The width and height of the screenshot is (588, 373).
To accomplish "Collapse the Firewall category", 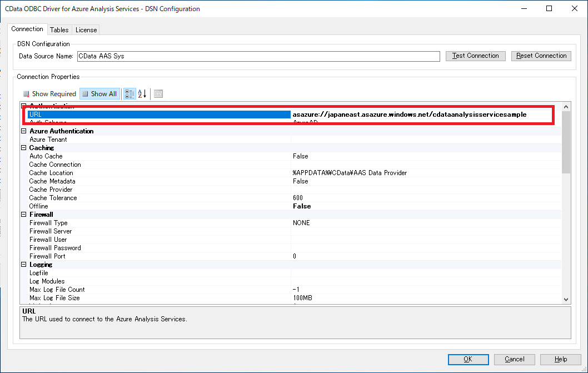I will 24,215.
